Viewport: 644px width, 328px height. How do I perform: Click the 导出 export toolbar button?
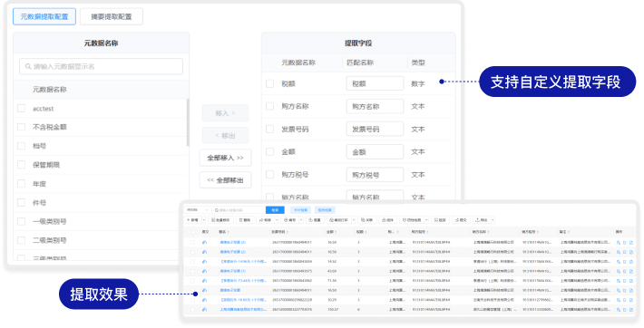(x=481, y=220)
